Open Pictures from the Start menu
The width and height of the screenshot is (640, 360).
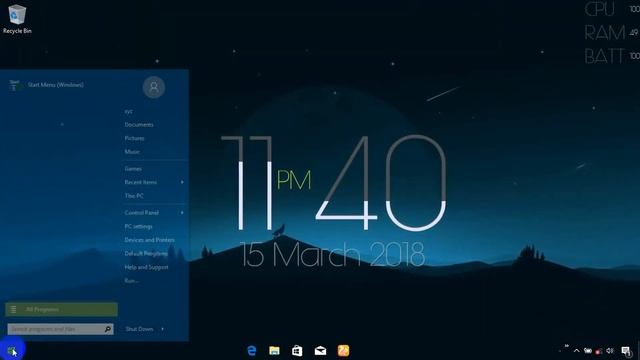point(134,138)
